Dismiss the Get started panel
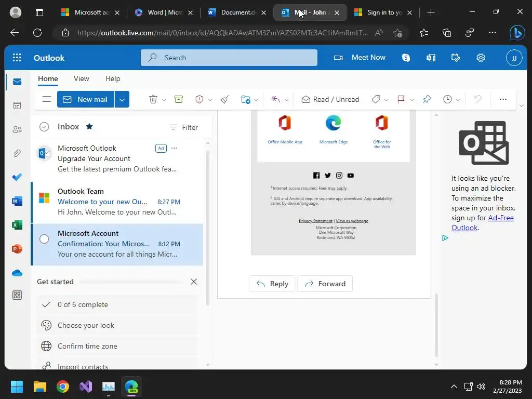Viewport: 532px width, 399px height. [x=194, y=282]
